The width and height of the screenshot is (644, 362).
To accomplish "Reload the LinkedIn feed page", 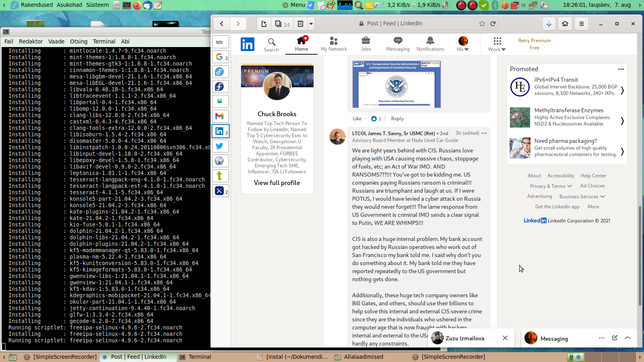I will 493,24.
